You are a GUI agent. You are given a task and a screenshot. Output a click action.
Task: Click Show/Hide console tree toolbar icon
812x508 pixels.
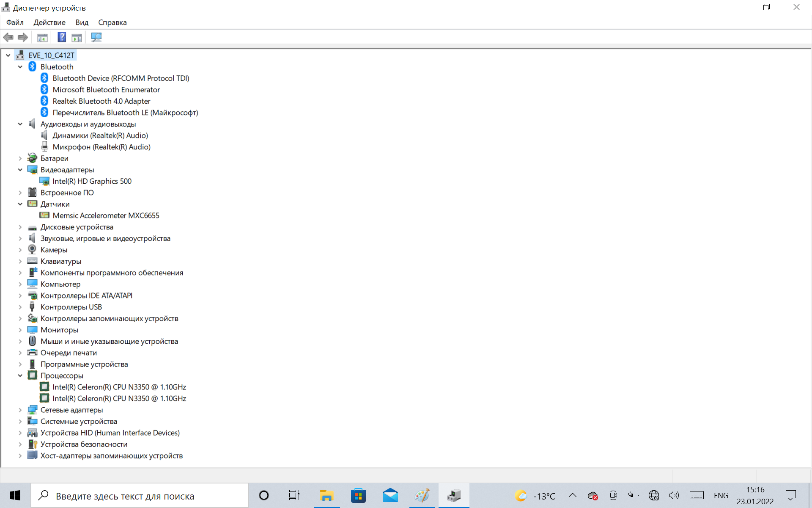(42, 37)
